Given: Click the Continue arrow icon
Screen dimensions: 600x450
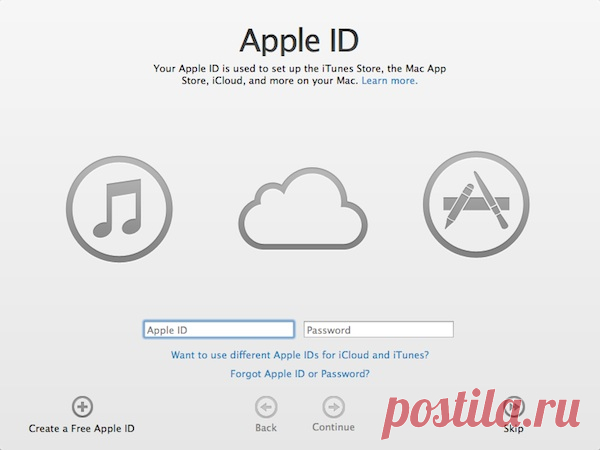Looking at the screenshot, I should coord(333,407).
